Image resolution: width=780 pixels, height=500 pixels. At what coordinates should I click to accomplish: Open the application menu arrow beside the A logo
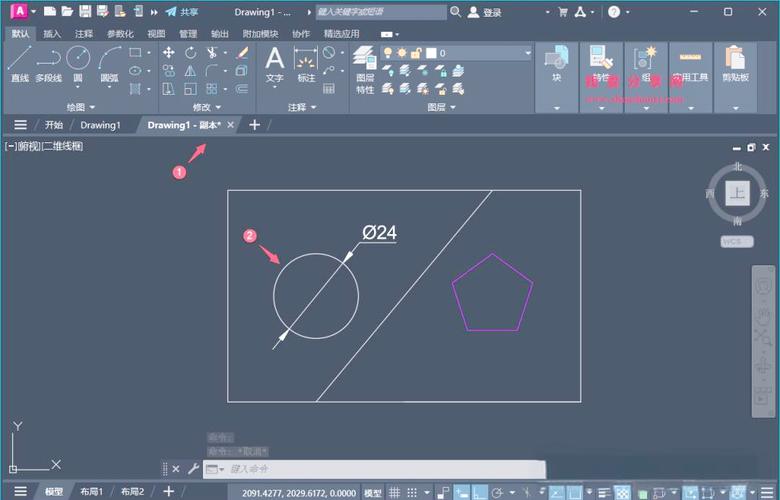click(34, 11)
